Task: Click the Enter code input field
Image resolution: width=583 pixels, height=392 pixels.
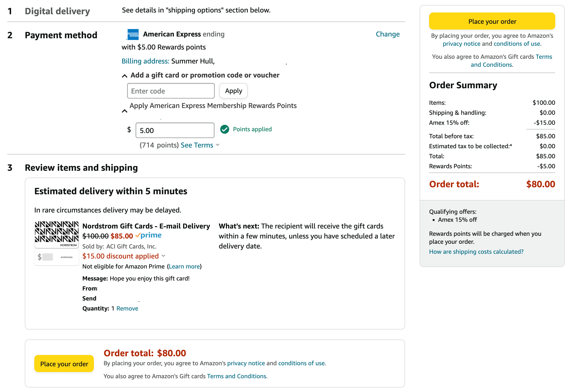Action: (x=171, y=91)
